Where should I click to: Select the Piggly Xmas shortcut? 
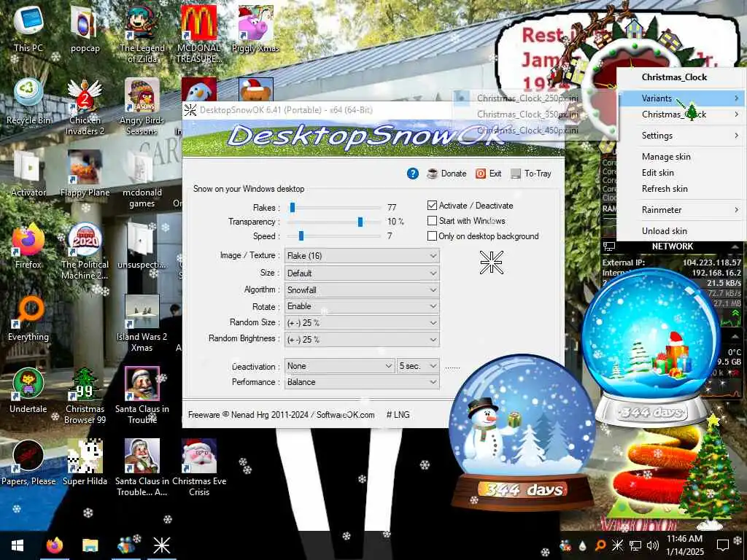[x=255, y=28]
